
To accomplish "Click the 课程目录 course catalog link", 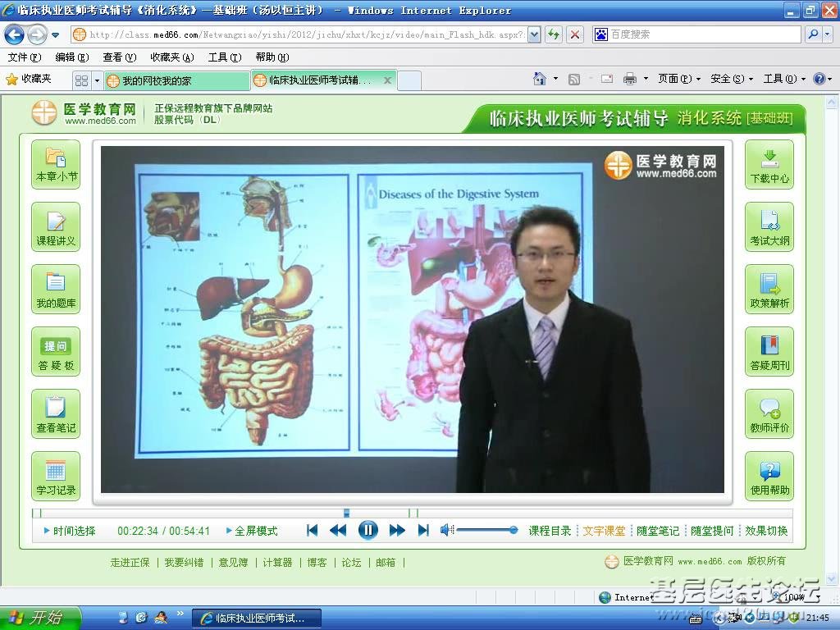I will (550, 531).
